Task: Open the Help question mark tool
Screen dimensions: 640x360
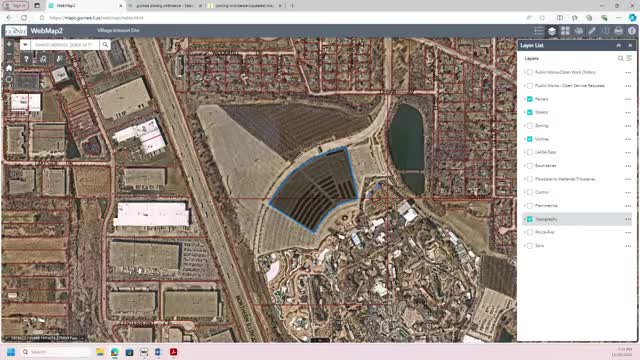Action: (26, 59)
